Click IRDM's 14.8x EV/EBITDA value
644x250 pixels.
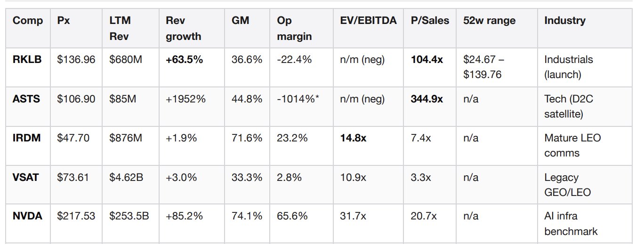pos(353,138)
